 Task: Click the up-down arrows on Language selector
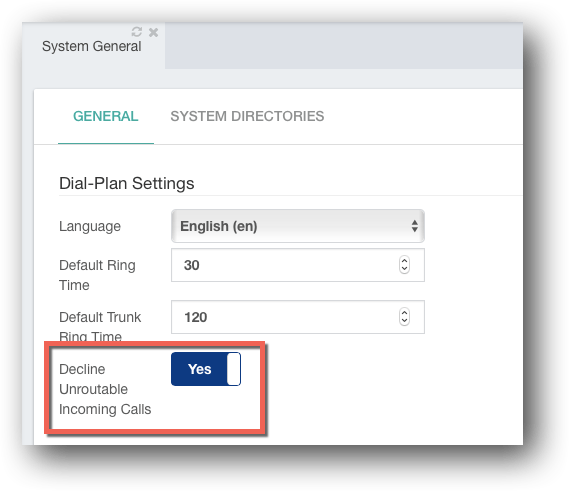pos(414,226)
